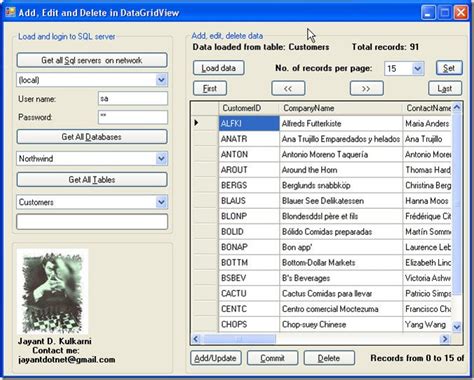Click the application icon in the title bar
Viewport: 474px width, 380px height.
(x=10, y=12)
